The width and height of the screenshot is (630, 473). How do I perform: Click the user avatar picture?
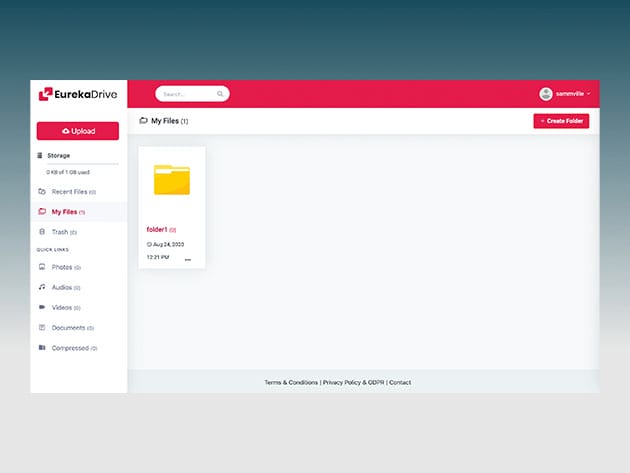pos(546,94)
